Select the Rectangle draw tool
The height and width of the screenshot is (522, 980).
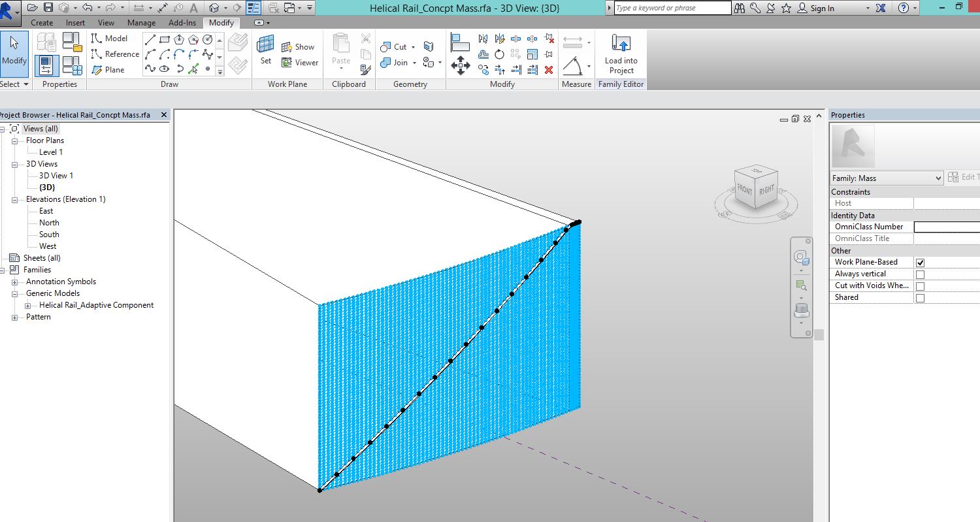pos(165,40)
